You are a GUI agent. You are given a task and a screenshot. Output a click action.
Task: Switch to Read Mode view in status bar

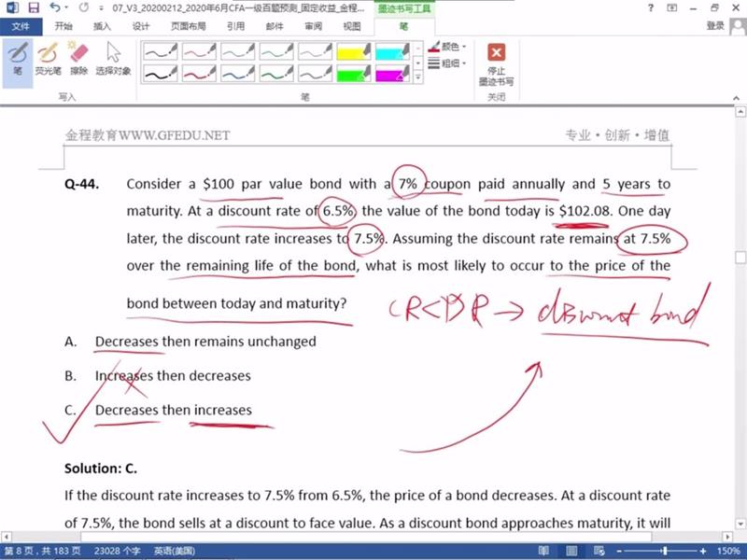pyautogui.click(x=543, y=552)
